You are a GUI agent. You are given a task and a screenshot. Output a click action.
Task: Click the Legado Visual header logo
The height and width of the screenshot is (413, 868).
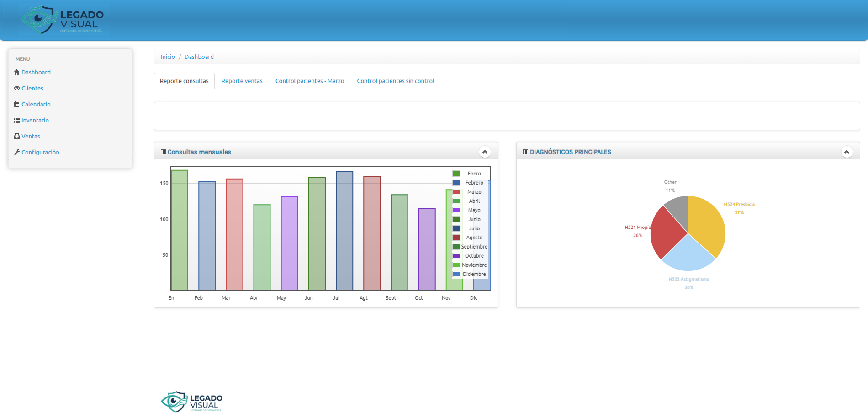pos(63,20)
